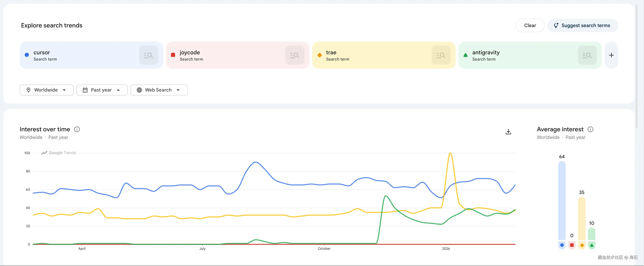
Task: Show info for Interest over time
Action: (x=77, y=129)
